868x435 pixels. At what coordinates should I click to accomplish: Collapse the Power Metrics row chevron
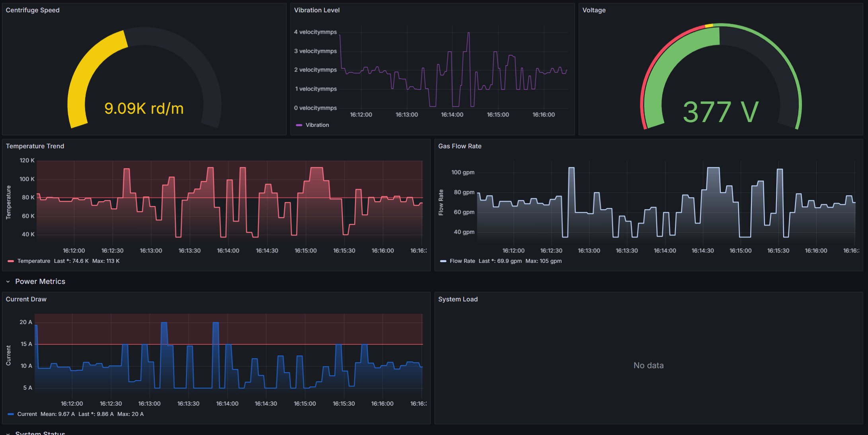pos(8,282)
